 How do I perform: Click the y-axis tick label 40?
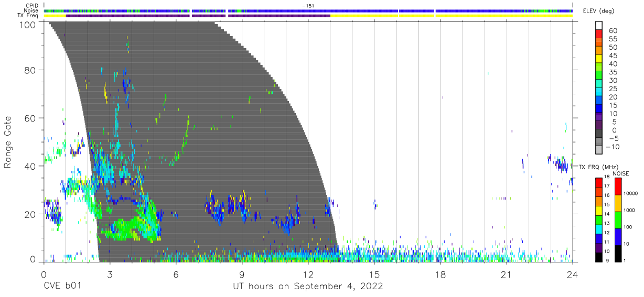[x=30, y=166]
